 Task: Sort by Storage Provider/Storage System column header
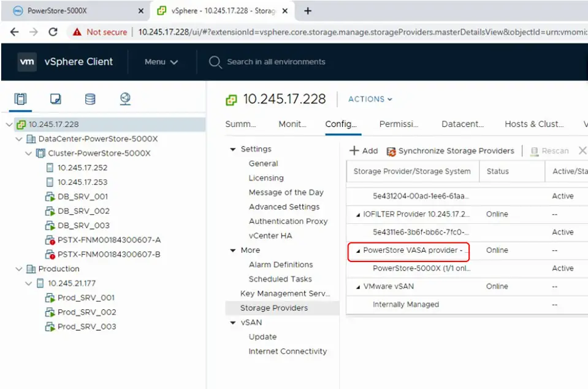click(x=412, y=171)
